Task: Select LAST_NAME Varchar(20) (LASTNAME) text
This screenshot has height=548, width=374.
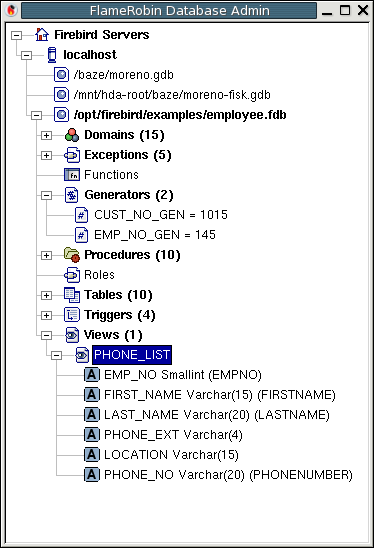Action: pyautogui.click(x=217, y=415)
